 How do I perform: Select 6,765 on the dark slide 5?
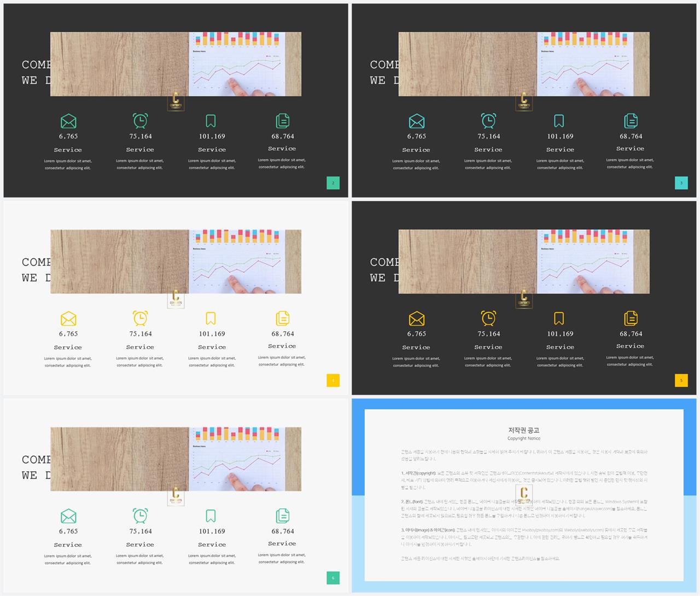[x=417, y=334]
